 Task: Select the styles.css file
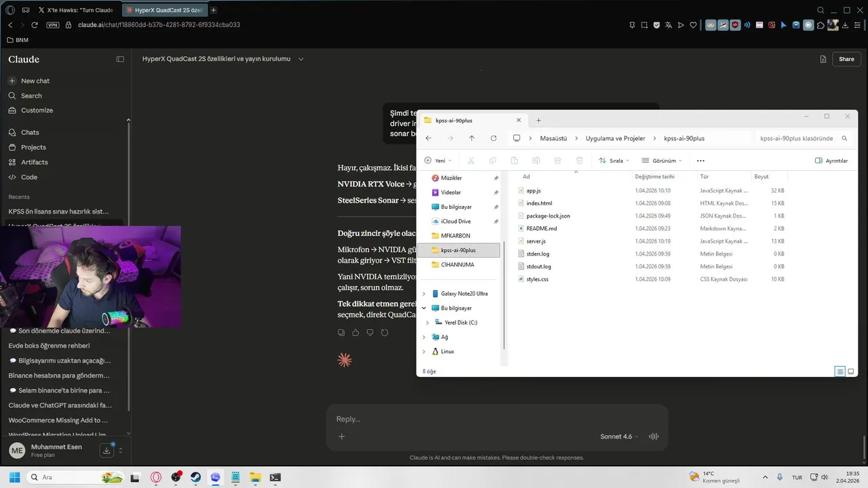pos(537,279)
